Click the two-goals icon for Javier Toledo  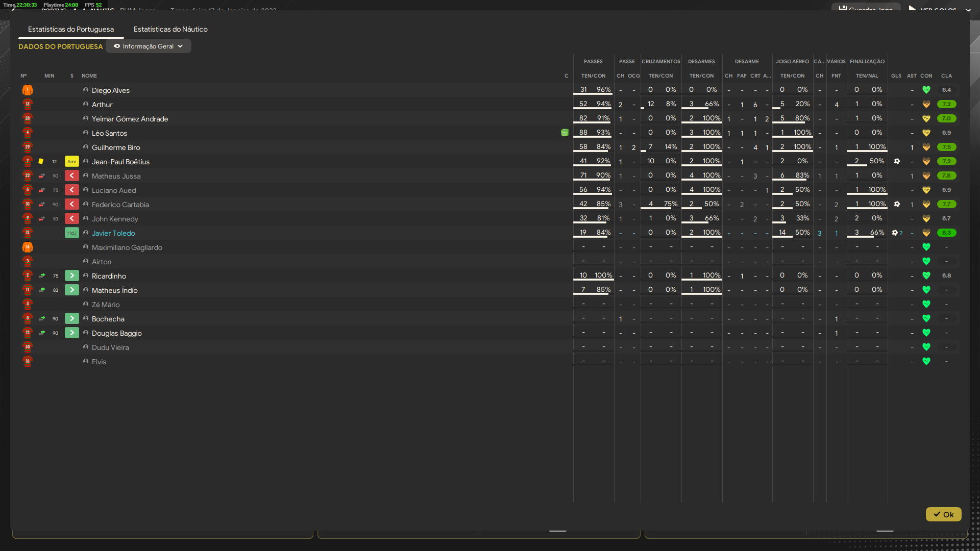[x=897, y=233]
